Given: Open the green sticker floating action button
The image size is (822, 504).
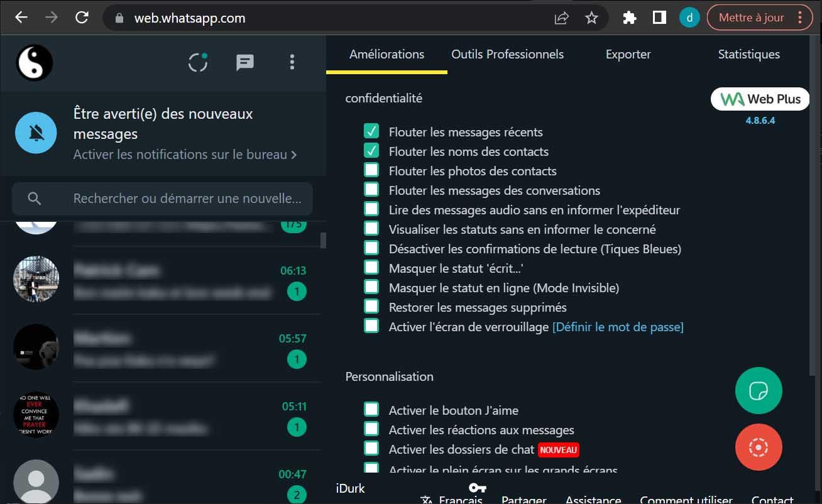Looking at the screenshot, I should (x=758, y=390).
